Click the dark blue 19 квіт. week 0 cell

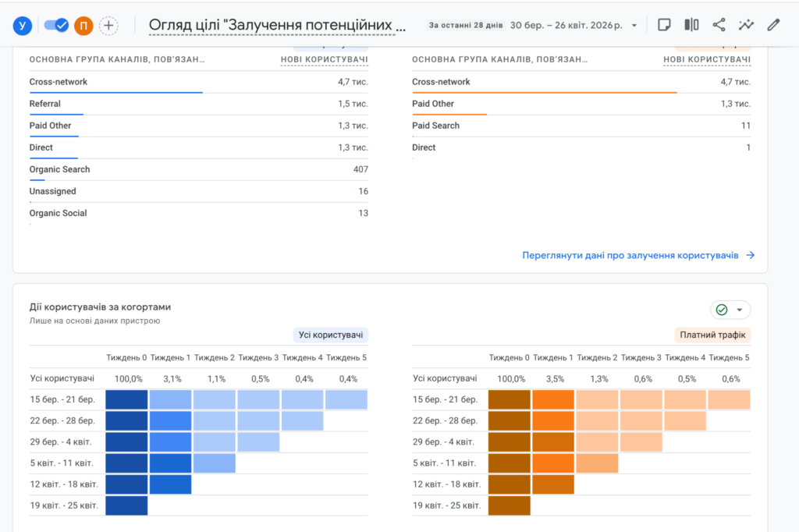click(126, 505)
